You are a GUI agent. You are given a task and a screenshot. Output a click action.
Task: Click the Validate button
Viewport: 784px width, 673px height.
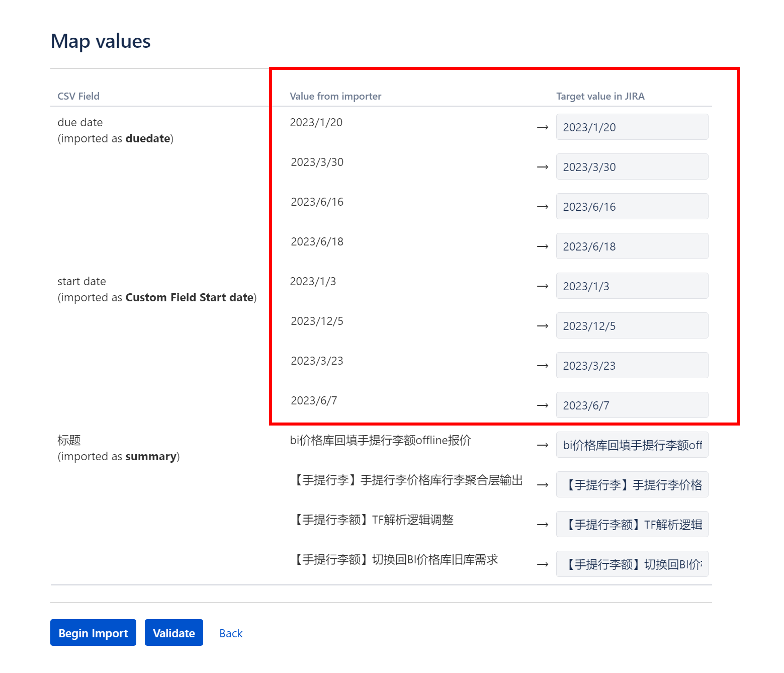(x=174, y=632)
